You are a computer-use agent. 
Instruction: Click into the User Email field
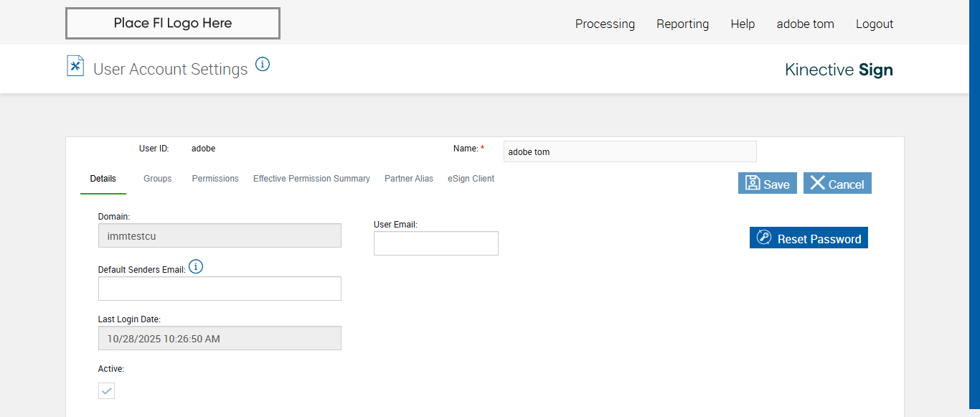pos(435,243)
